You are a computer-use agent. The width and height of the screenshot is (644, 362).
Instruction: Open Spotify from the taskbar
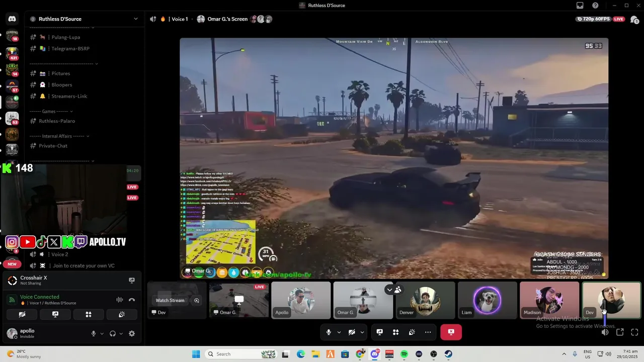coord(404,354)
